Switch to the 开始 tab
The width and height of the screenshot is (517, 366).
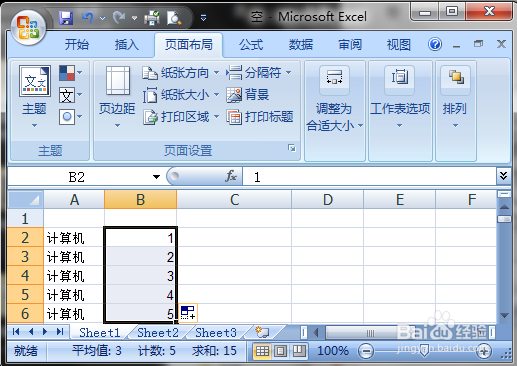[x=77, y=44]
